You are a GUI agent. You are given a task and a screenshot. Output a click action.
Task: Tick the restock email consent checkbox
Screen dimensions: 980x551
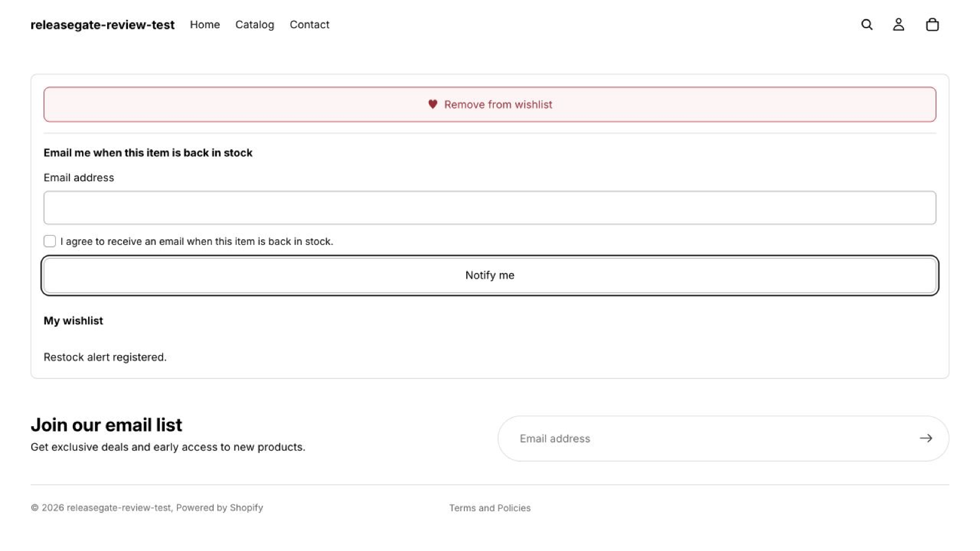(x=50, y=241)
